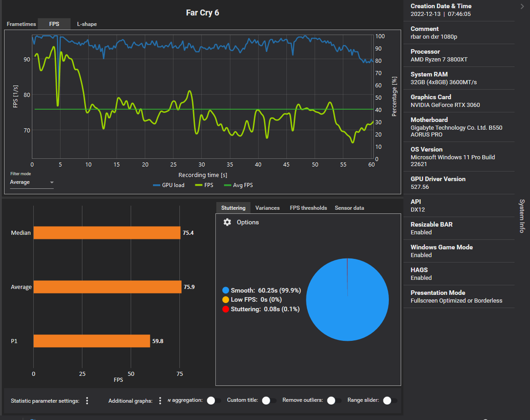Image resolution: width=530 pixels, height=420 pixels.
Task: Enable the Custom title switch
Action: coord(269,400)
